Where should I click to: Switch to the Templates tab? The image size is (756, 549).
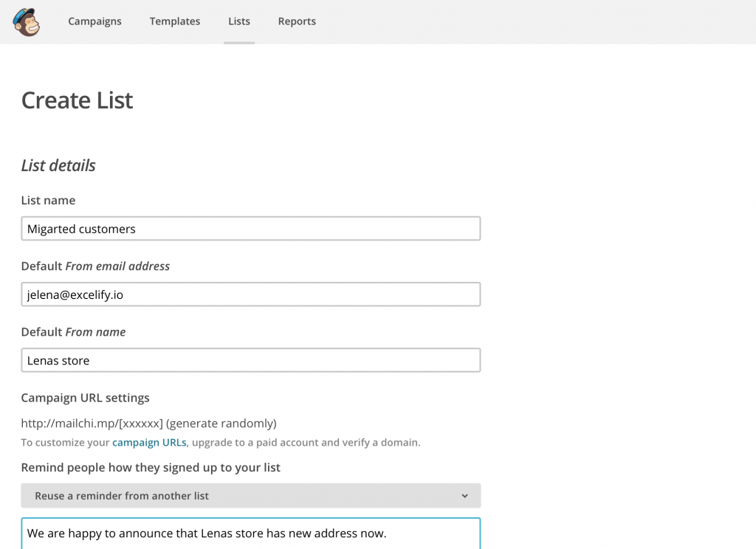pyautogui.click(x=174, y=21)
